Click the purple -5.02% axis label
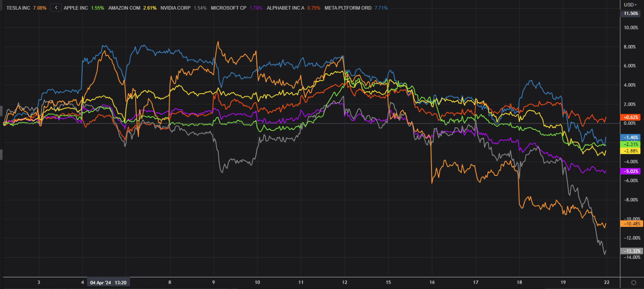644x289 pixels. point(631,171)
